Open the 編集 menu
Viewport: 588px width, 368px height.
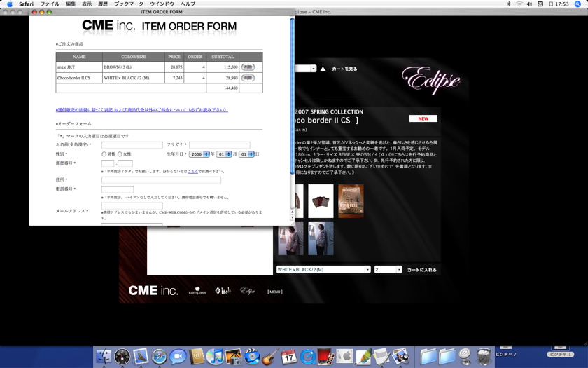point(71,4)
